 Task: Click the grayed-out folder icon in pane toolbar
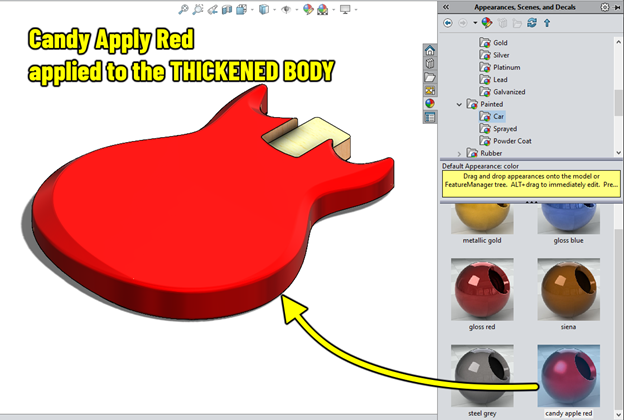click(517, 23)
